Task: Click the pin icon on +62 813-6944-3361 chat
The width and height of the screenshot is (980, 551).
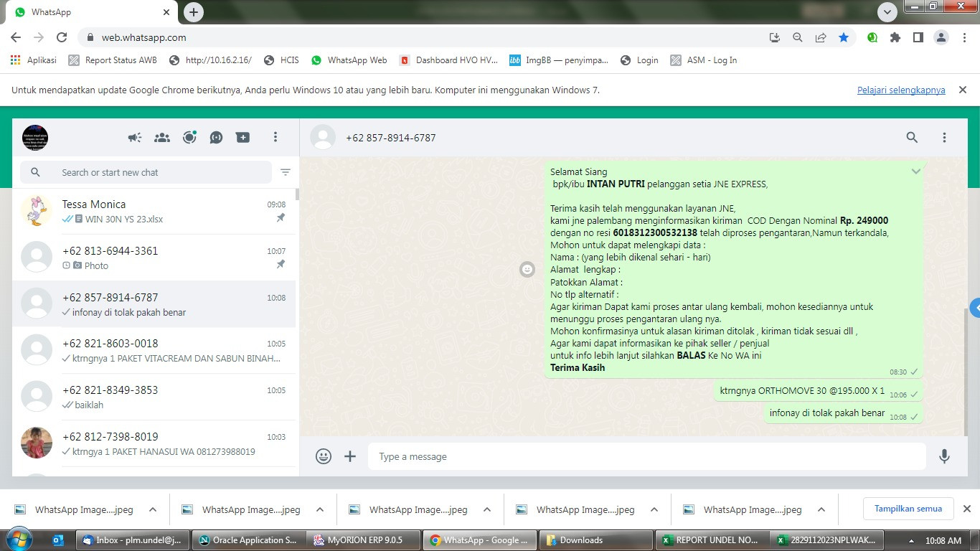Action: pos(281,265)
